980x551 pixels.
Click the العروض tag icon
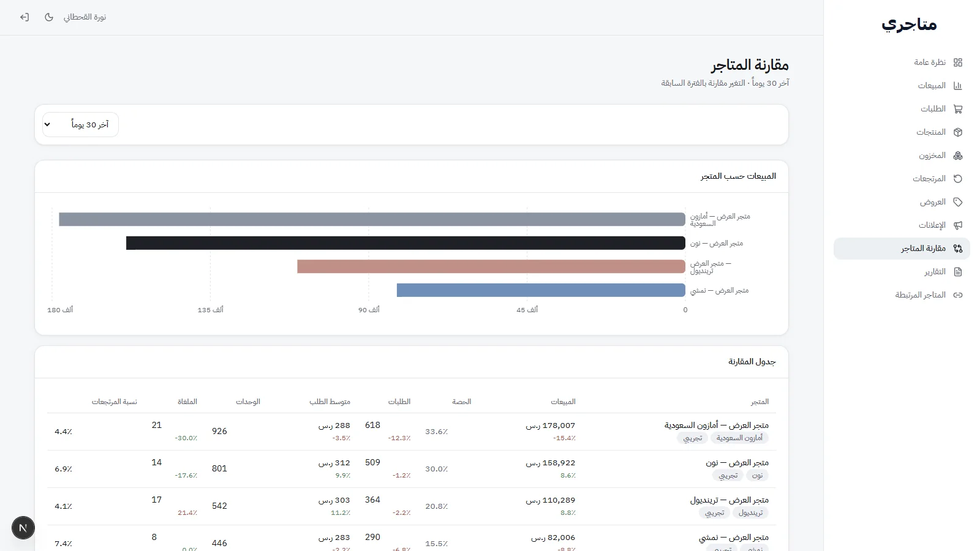(958, 202)
